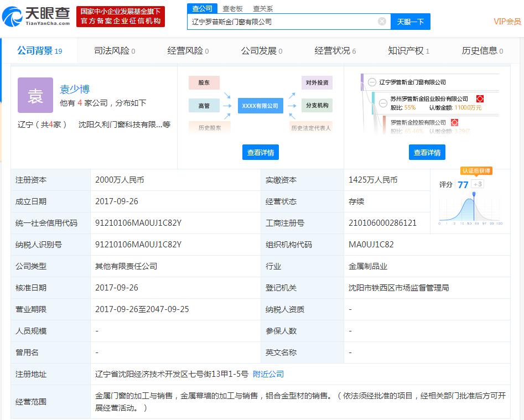Click the 股东 box in the diagram

pos(204,82)
